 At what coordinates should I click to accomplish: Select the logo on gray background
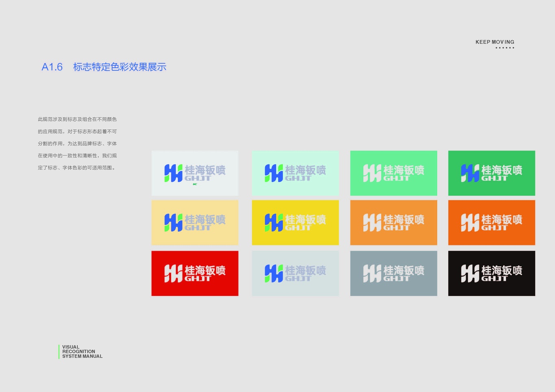393,273
